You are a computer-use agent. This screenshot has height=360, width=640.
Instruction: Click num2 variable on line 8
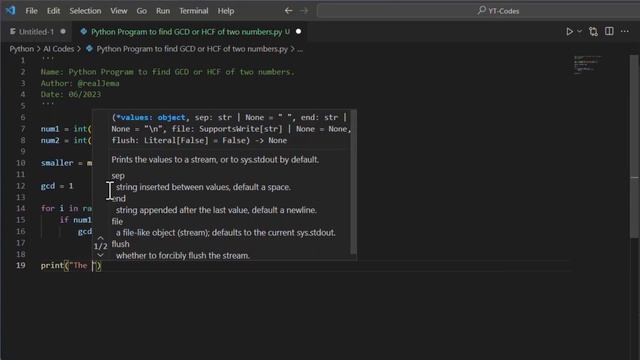(x=50, y=140)
